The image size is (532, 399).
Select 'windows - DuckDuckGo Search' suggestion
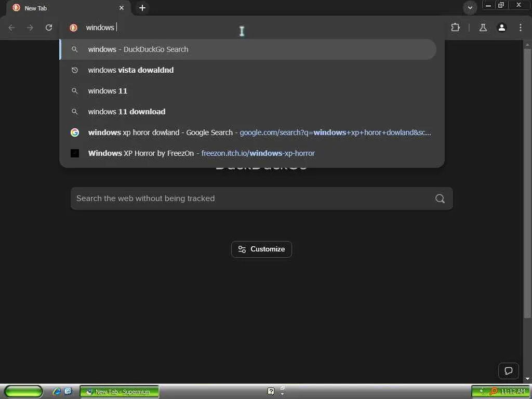coord(248,49)
